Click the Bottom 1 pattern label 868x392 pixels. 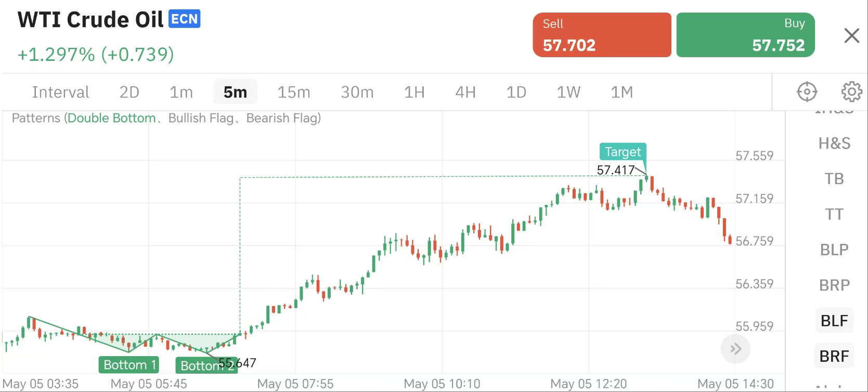point(129,365)
